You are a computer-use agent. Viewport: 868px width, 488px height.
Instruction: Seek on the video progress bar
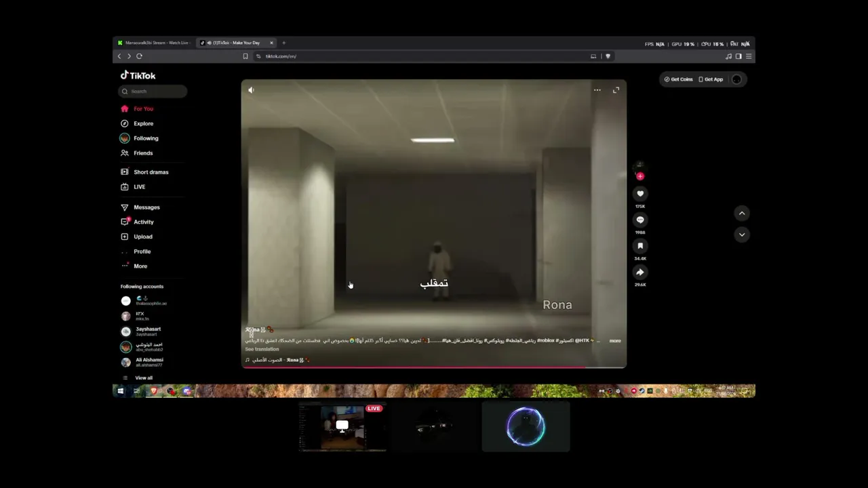coord(434,367)
